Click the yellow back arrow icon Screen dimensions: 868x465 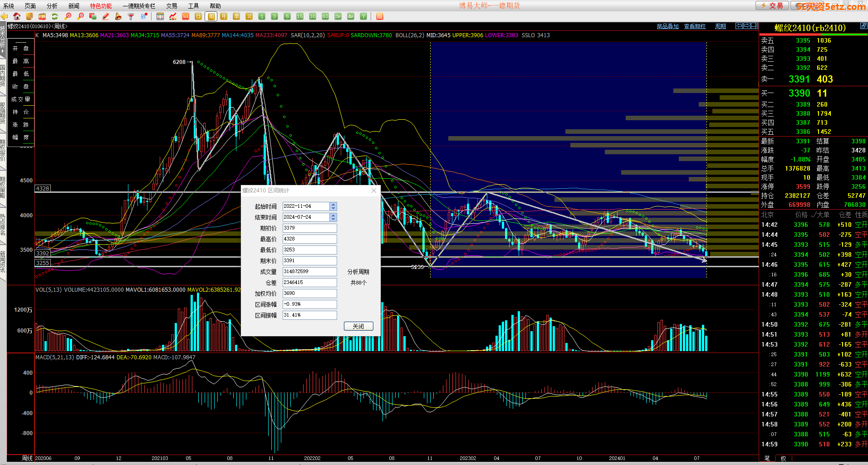(x=5, y=16)
